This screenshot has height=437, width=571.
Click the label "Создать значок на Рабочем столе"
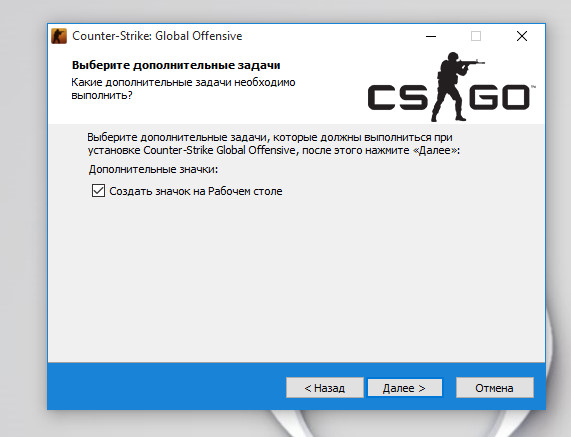[196, 191]
